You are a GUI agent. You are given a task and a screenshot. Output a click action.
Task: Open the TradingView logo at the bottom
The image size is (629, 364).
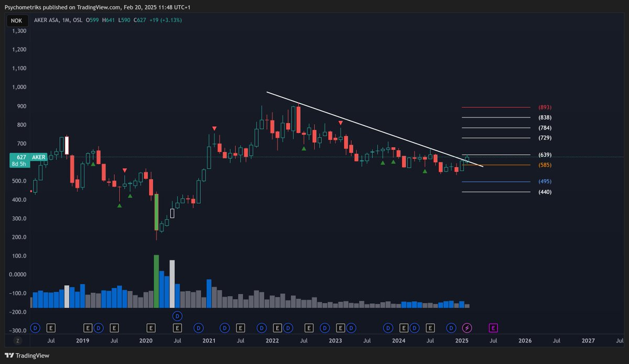[27, 356]
